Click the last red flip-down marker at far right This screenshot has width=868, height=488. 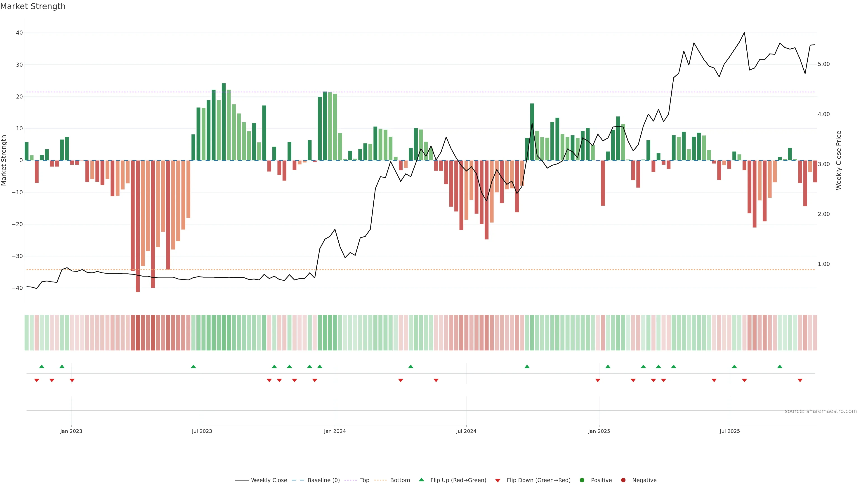800,380
